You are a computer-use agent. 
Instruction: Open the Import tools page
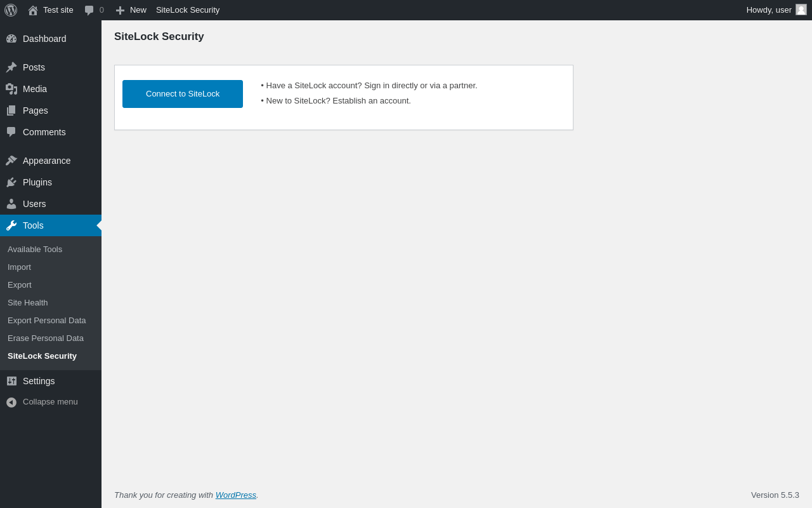tap(19, 267)
